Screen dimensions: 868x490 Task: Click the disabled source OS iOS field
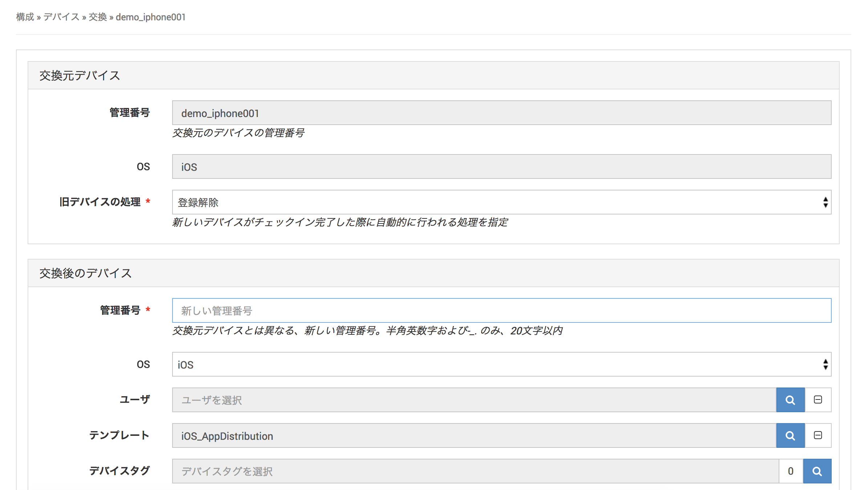click(501, 166)
